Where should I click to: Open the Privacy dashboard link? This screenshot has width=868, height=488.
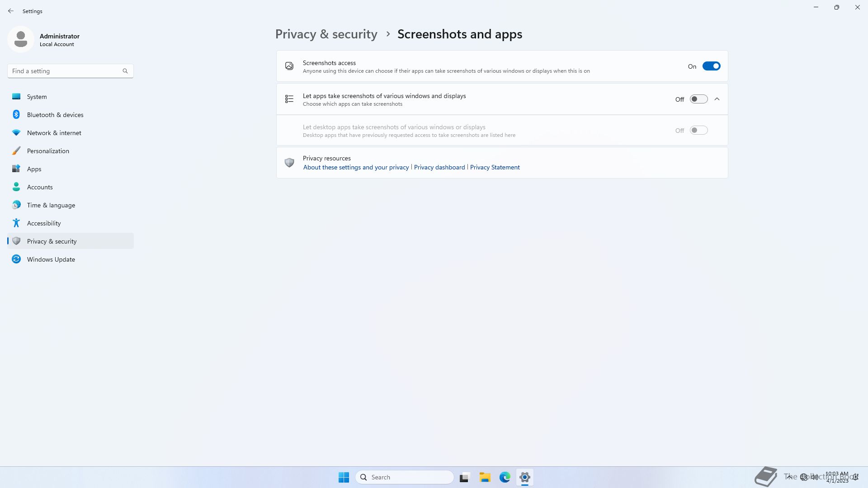pos(439,167)
